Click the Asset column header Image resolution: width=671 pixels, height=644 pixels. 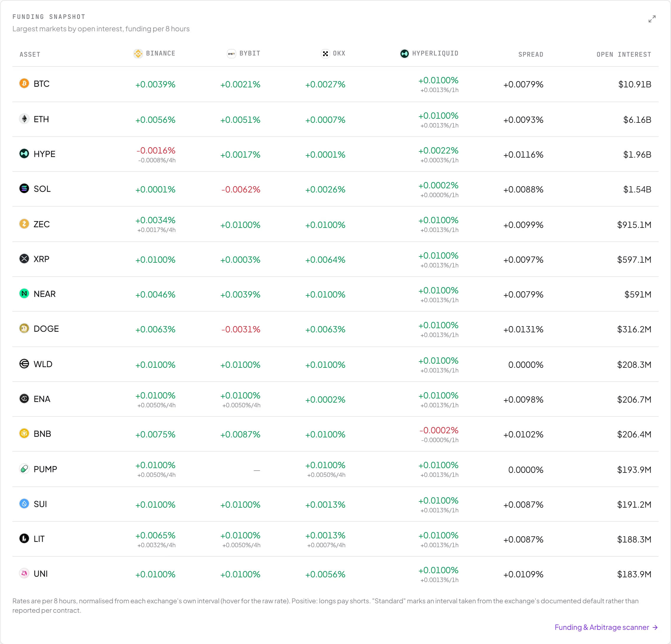click(30, 54)
